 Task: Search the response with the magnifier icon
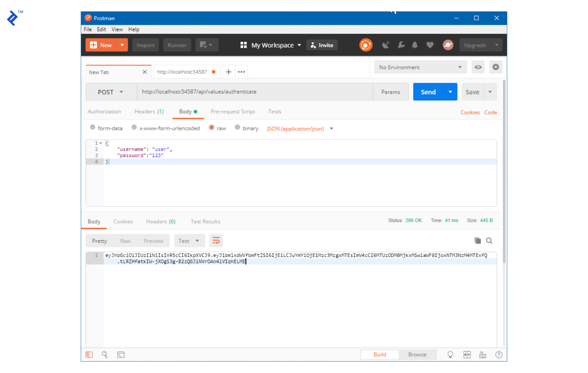coord(489,241)
